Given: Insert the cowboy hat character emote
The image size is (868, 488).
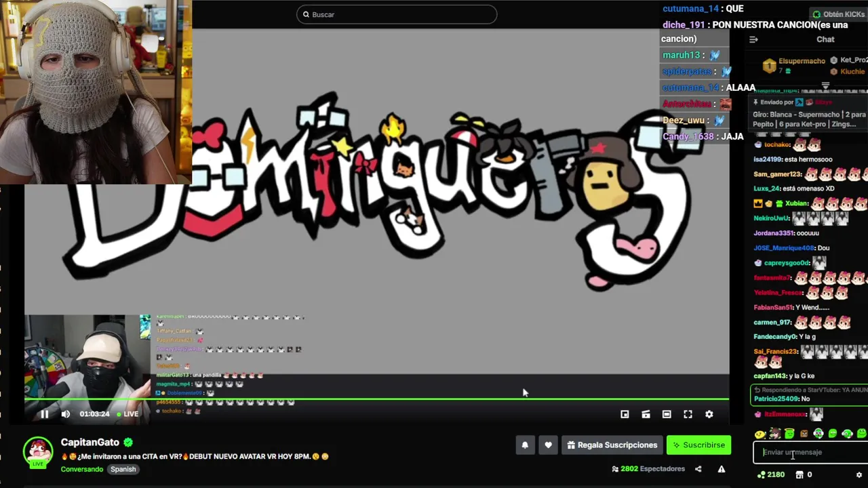Looking at the screenshot, I should 774,434.
